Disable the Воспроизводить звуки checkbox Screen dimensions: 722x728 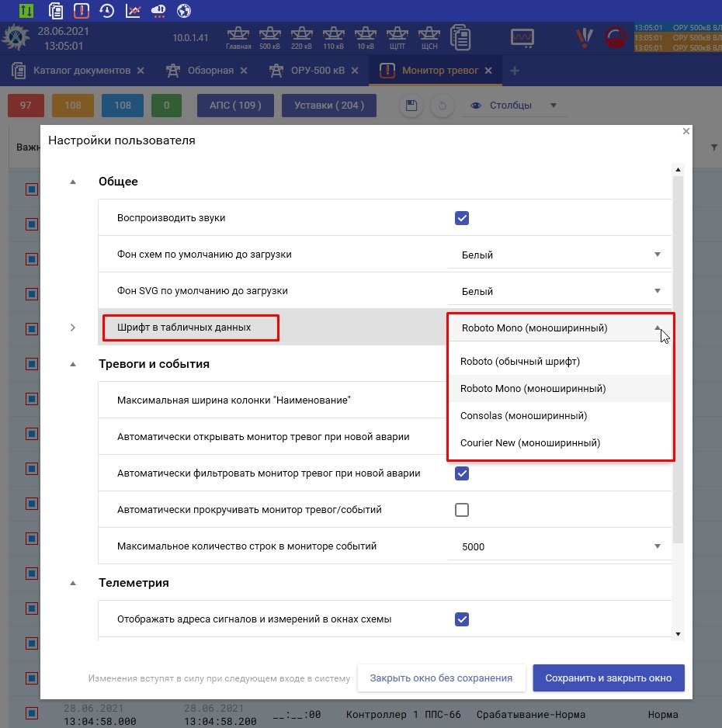coord(462,218)
